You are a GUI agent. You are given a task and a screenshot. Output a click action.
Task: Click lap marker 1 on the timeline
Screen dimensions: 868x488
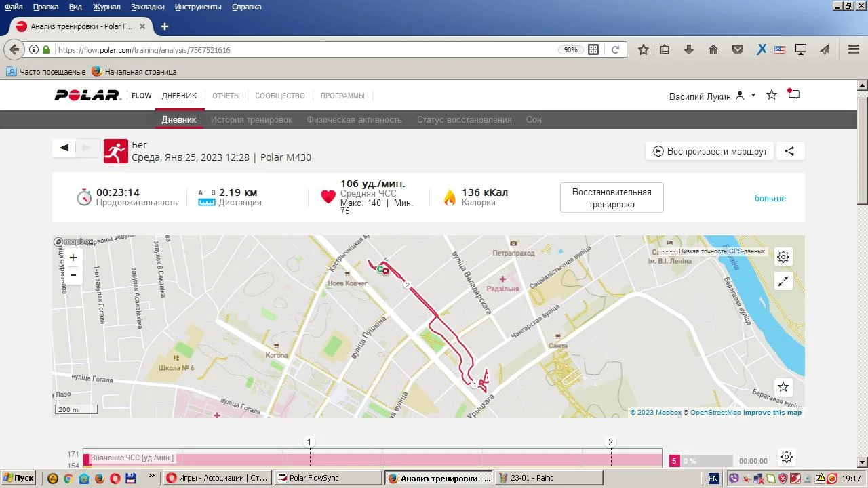(309, 442)
